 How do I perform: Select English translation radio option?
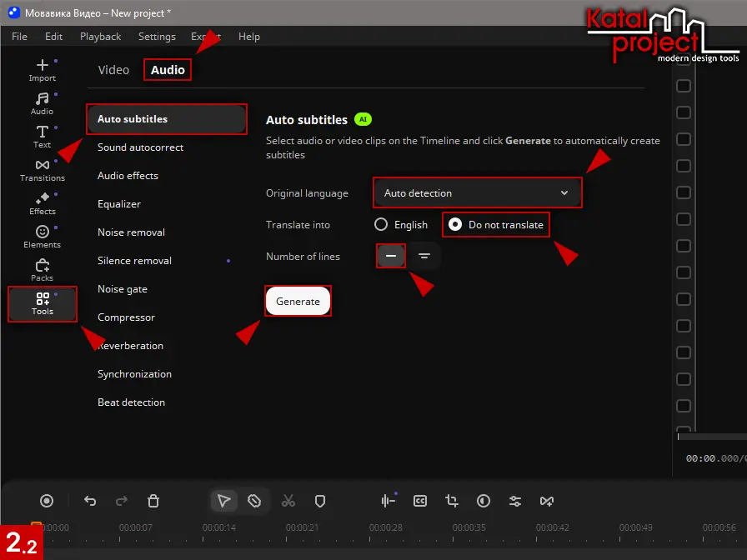coord(382,224)
